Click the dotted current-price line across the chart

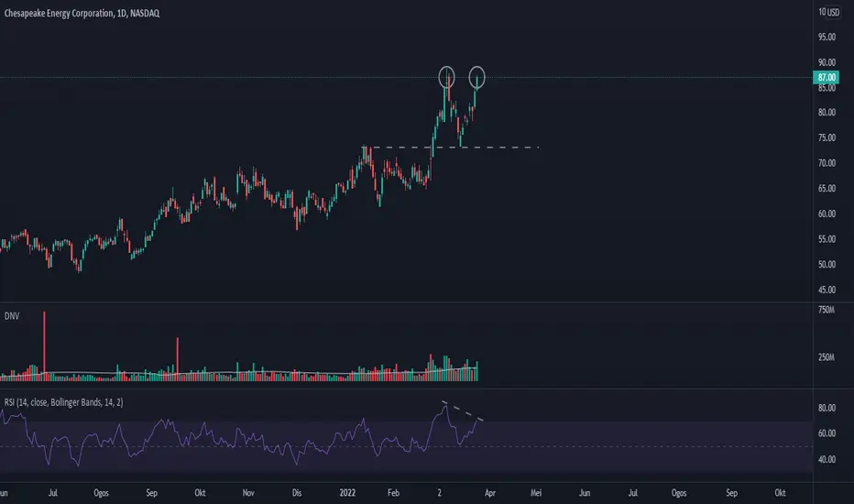(406, 77)
